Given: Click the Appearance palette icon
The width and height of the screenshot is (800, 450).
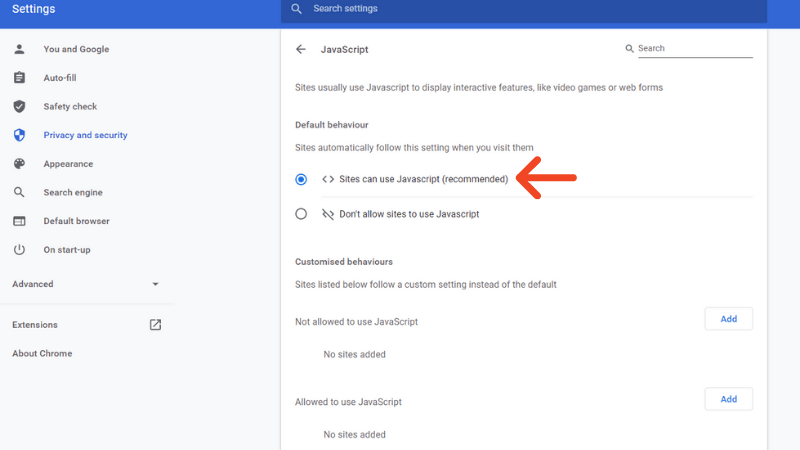Looking at the screenshot, I should point(19,164).
